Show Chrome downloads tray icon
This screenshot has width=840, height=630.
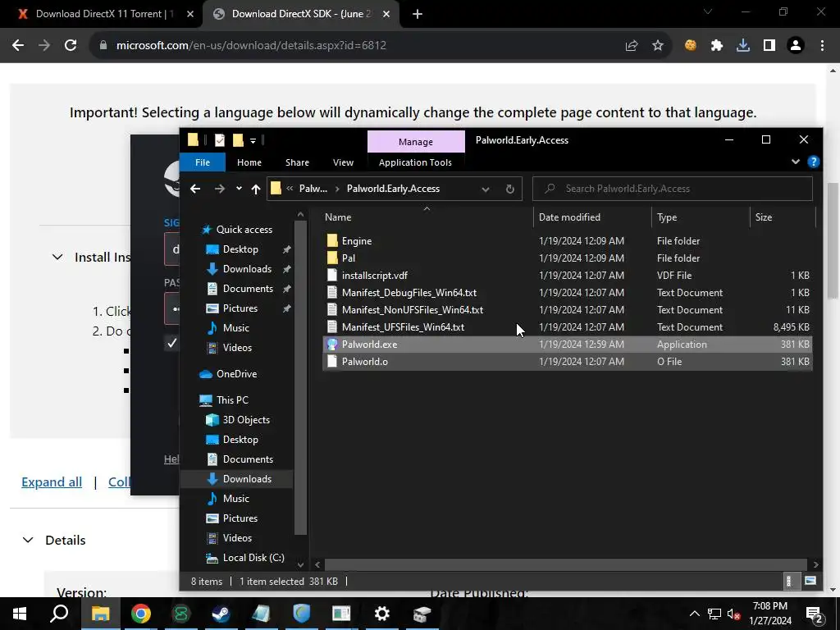pyautogui.click(x=742, y=46)
